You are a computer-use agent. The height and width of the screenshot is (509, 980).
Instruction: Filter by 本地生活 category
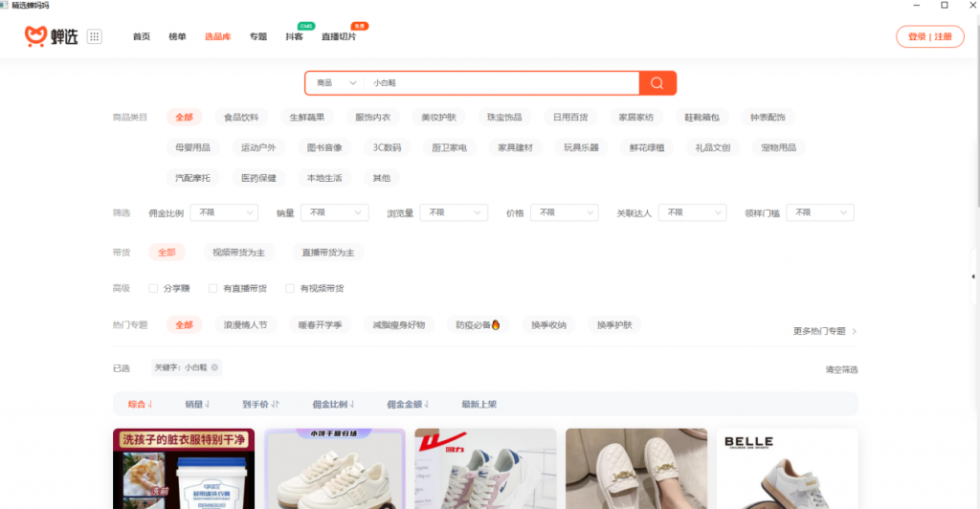(324, 178)
